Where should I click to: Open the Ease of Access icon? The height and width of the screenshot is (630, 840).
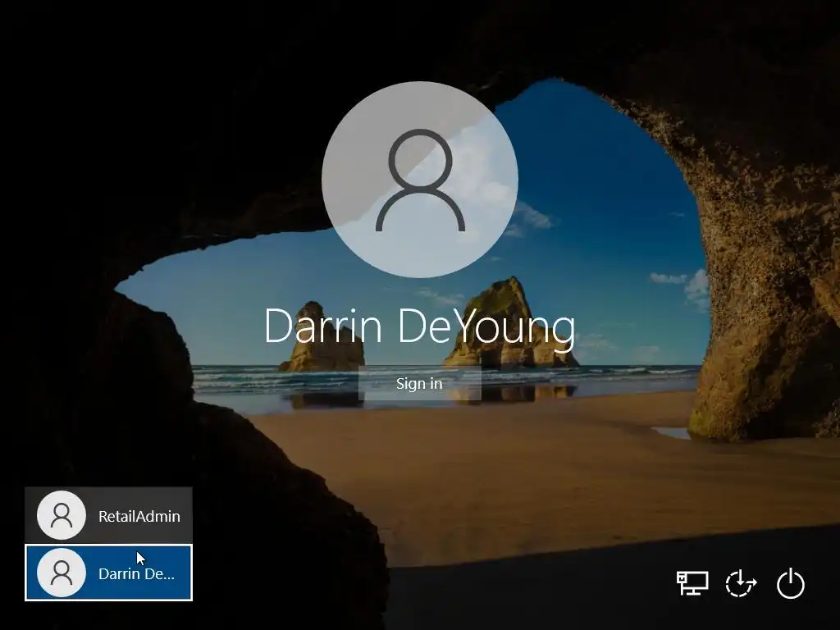click(741, 583)
